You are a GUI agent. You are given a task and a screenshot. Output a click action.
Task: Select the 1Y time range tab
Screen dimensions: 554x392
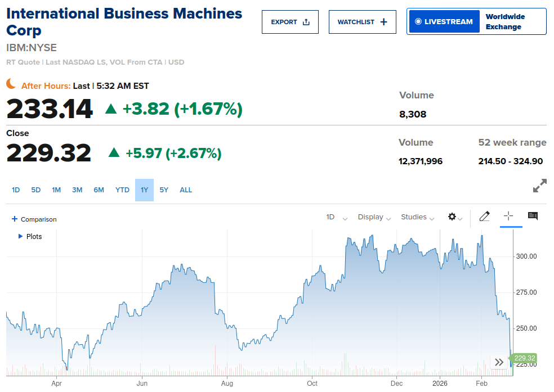[x=144, y=190]
